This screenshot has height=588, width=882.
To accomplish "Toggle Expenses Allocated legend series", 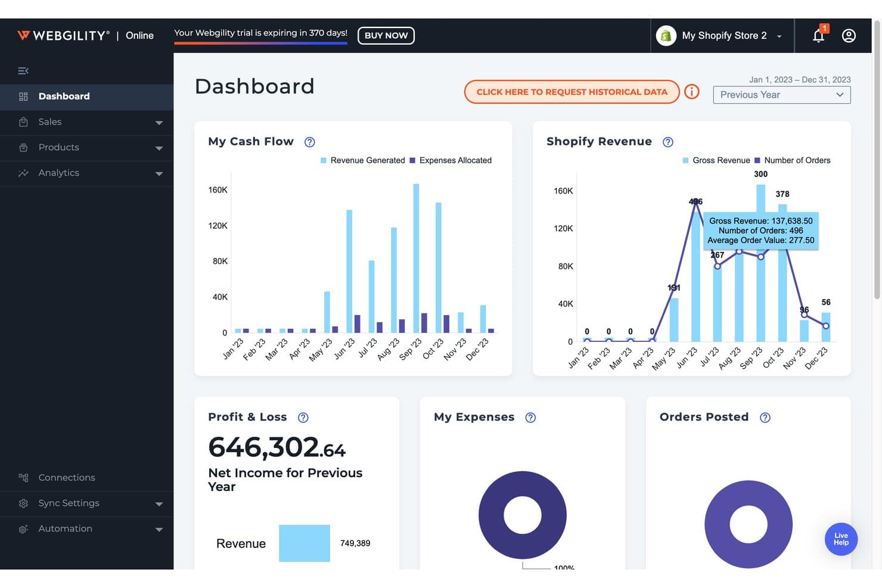I will [x=451, y=160].
